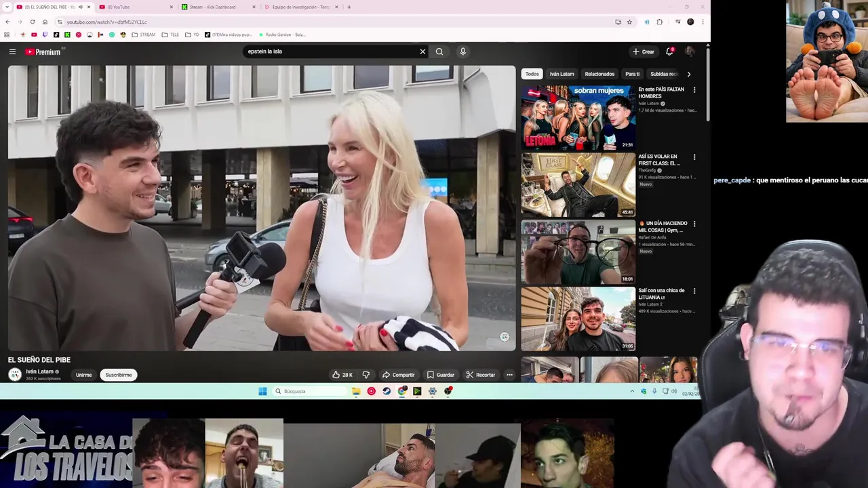
Task: Open 'UN DÍA HACIENDO MIL COSAS' thumbnail
Action: point(578,251)
